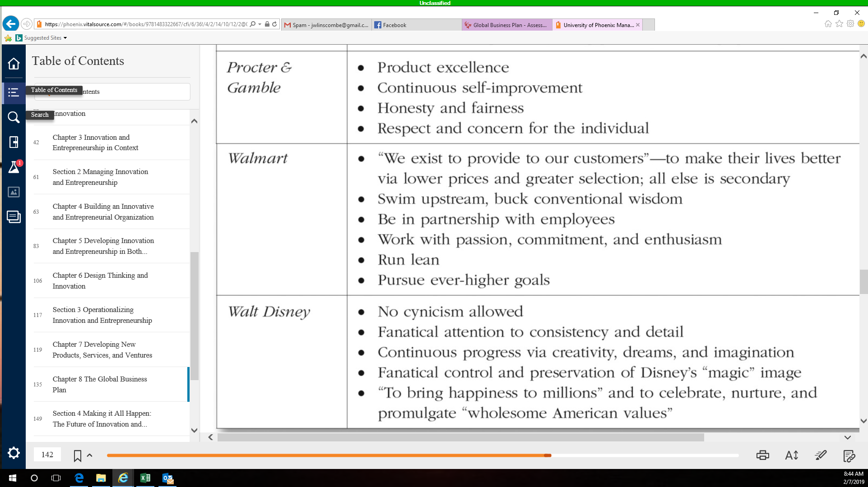This screenshot has height=487, width=868.
Task: Open browser favorites star icon
Action: 839,24
